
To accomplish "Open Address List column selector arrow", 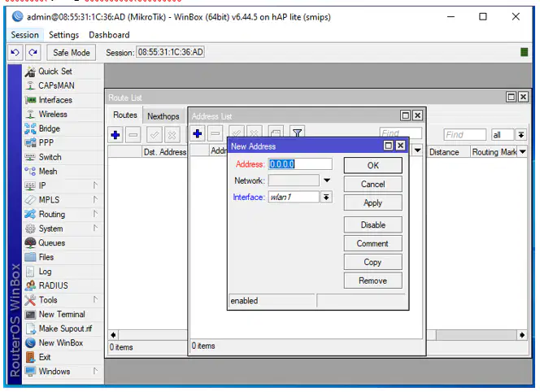I will [418, 150].
